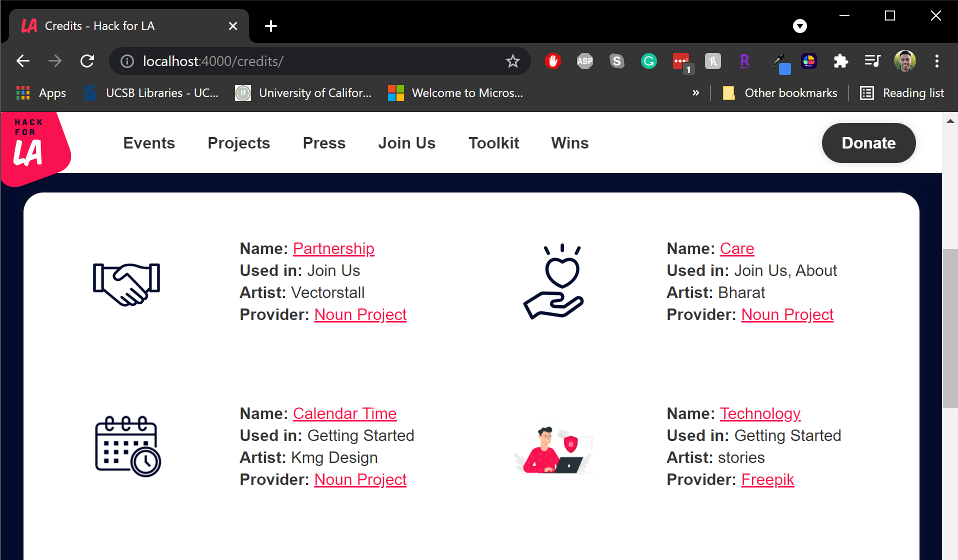Screen dimensions: 958x560
Task: Open the red stop-hand extension
Action: [x=552, y=61]
